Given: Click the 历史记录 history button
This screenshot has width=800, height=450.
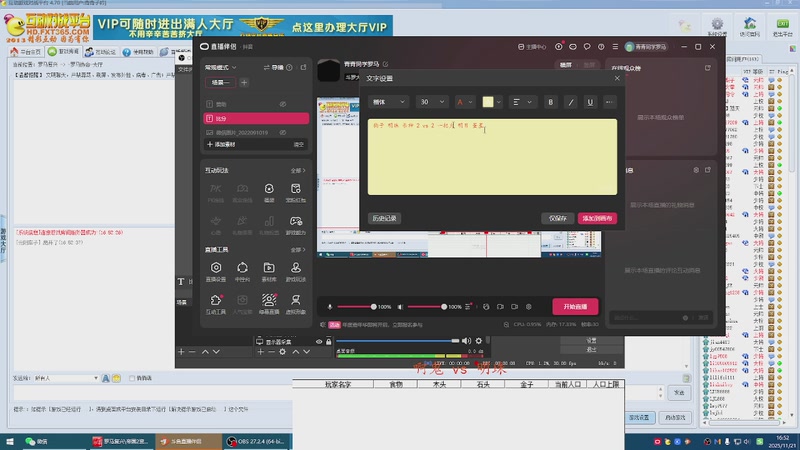Looking at the screenshot, I should point(384,218).
